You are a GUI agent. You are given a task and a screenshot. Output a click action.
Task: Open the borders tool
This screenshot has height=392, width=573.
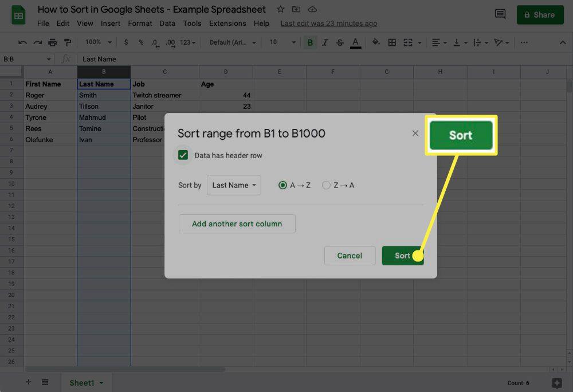(392, 42)
